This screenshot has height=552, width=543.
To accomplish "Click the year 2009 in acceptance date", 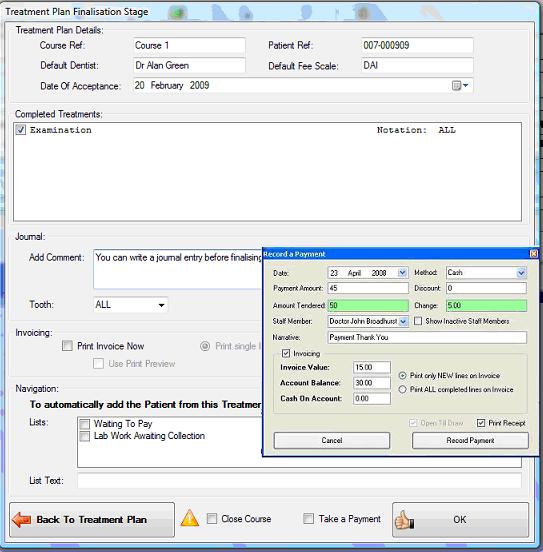I will click(x=199, y=86).
